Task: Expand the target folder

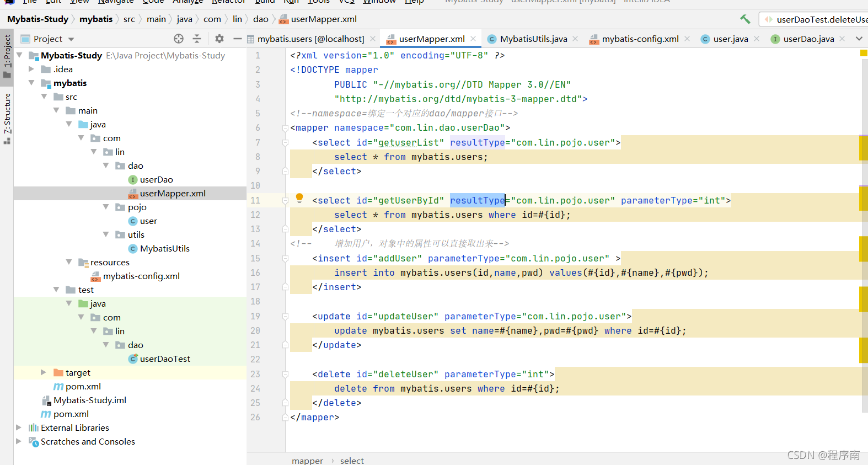Action: coord(44,372)
